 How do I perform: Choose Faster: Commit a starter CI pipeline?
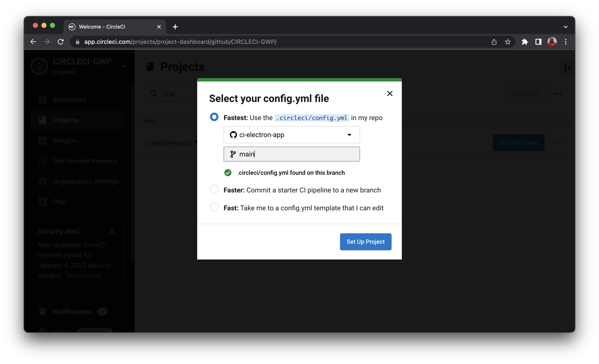(214, 189)
